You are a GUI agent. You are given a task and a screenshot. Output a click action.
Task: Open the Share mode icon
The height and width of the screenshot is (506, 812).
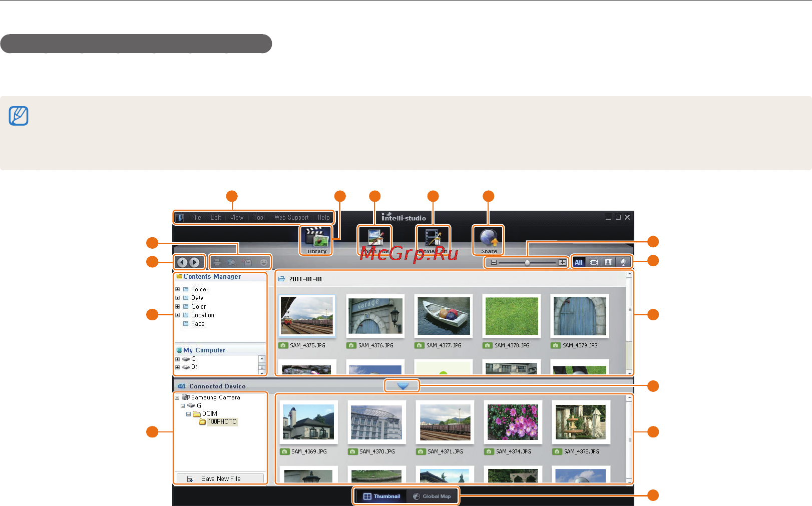(489, 240)
